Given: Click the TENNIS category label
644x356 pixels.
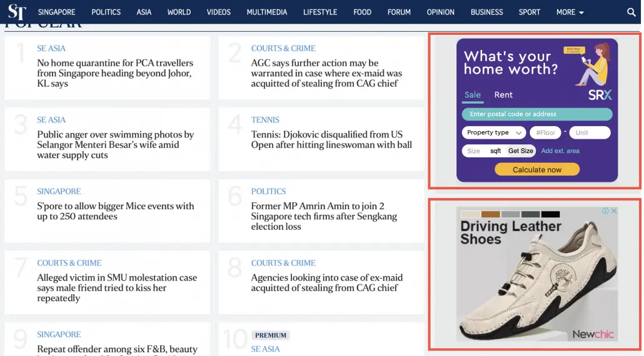Looking at the screenshot, I should [x=265, y=120].
